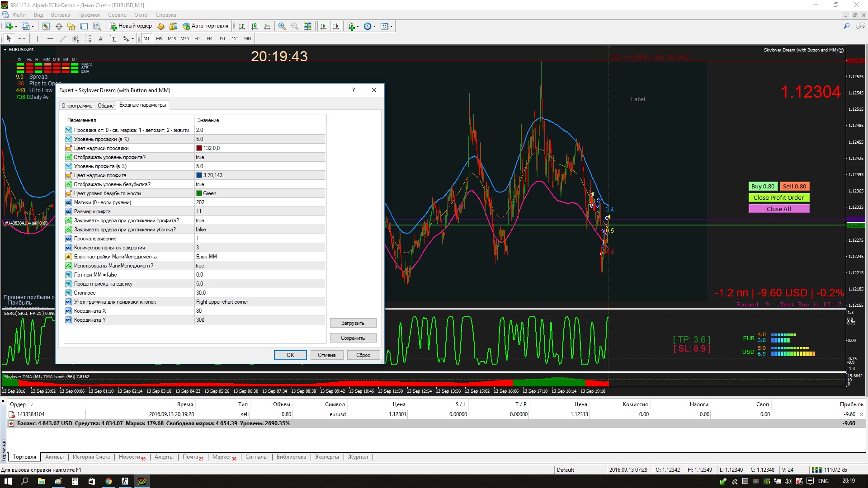The height and width of the screenshot is (488, 868).
Task: Open the Periods clock dropdown
Action: (x=369, y=26)
